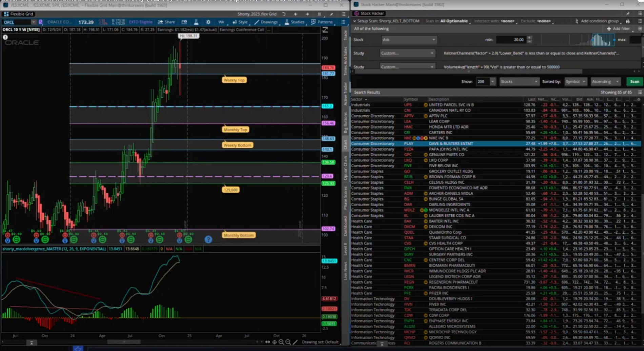Open Stock Hacker window hamburger menu
The image size is (644, 351).
[640, 13]
